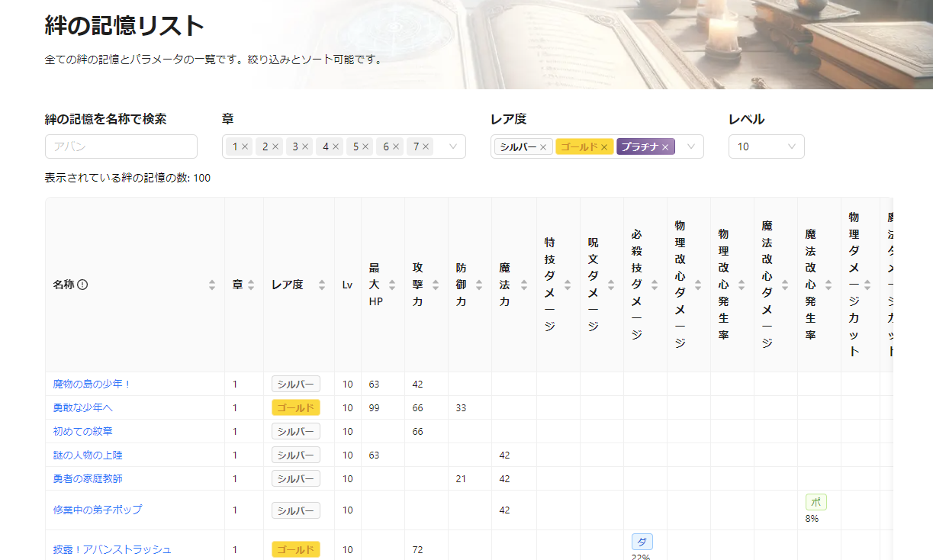The width and height of the screenshot is (933, 560).
Task: Sort by 物理改心ダメージ column arrows
Action: tap(698, 285)
